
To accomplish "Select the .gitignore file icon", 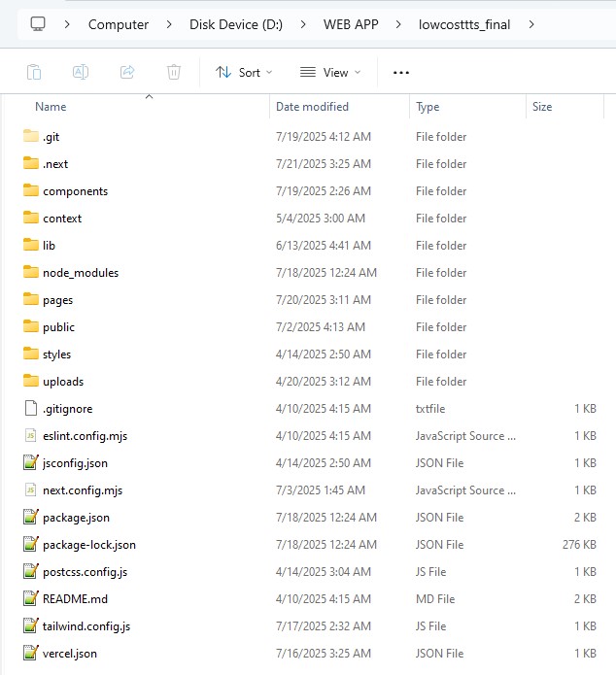I will 30,409.
